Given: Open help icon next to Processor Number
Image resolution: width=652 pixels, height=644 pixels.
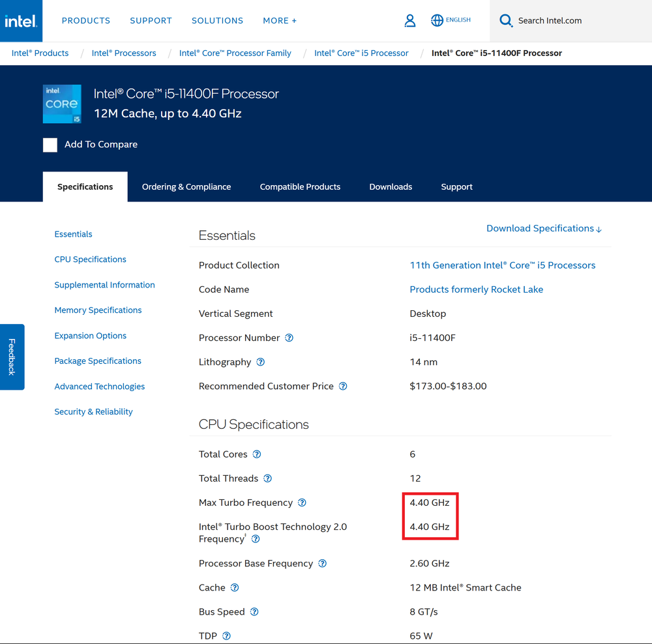Looking at the screenshot, I should click(289, 338).
